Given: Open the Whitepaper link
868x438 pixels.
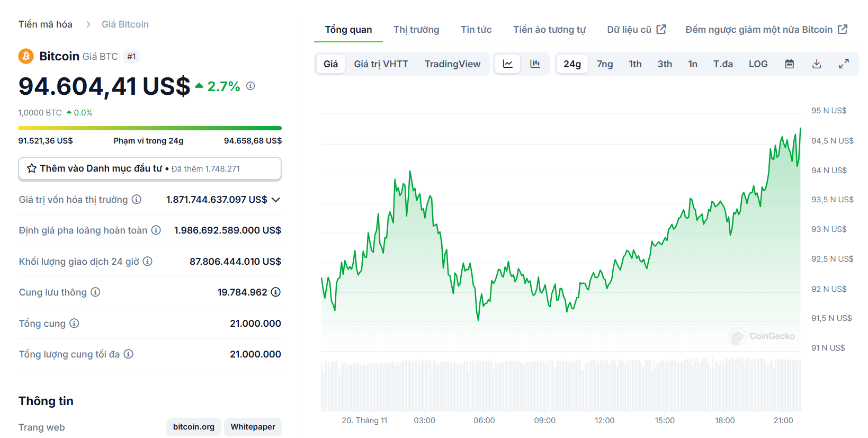Looking at the screenshot, I should click(x=253, y=427).
